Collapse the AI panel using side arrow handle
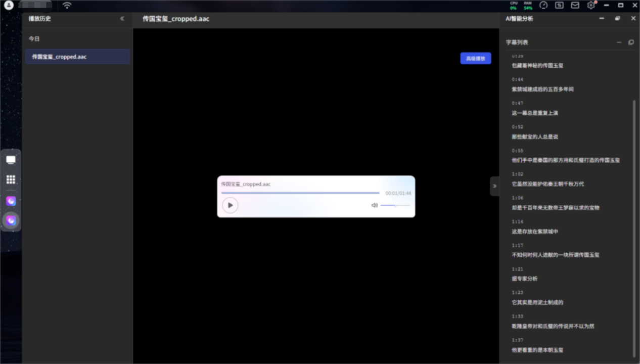Image resolution: width=640 pixels, height=364 pixels. (494, 186)
